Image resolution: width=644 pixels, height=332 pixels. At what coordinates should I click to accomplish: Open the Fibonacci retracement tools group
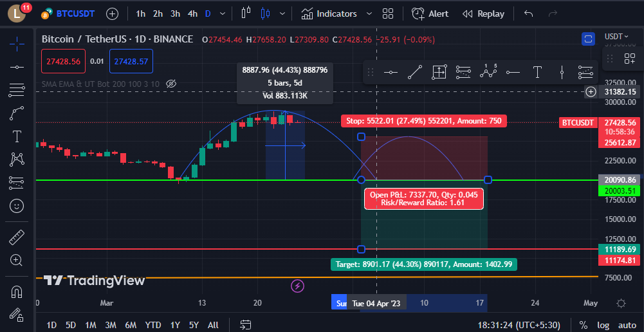click(17, 90)
